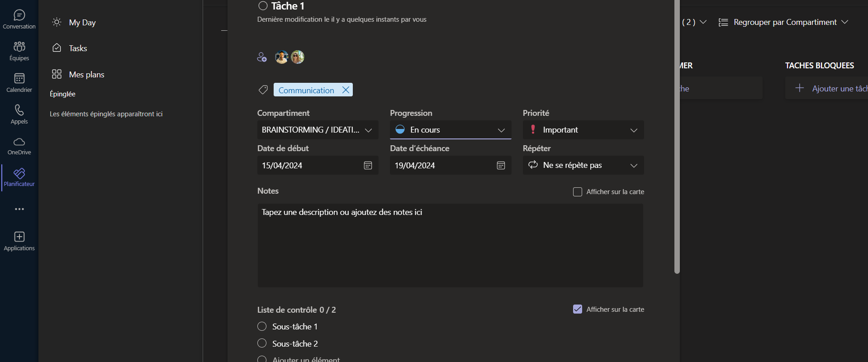Open the Progression dropdown showing En cours
Screen dimensions: 868x362
(450, 130)
